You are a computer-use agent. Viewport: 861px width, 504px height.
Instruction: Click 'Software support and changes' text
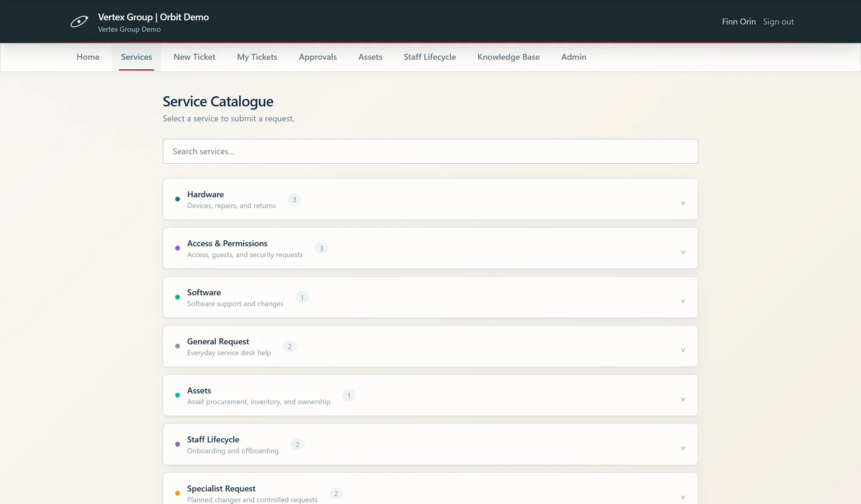tap(236, 304)
